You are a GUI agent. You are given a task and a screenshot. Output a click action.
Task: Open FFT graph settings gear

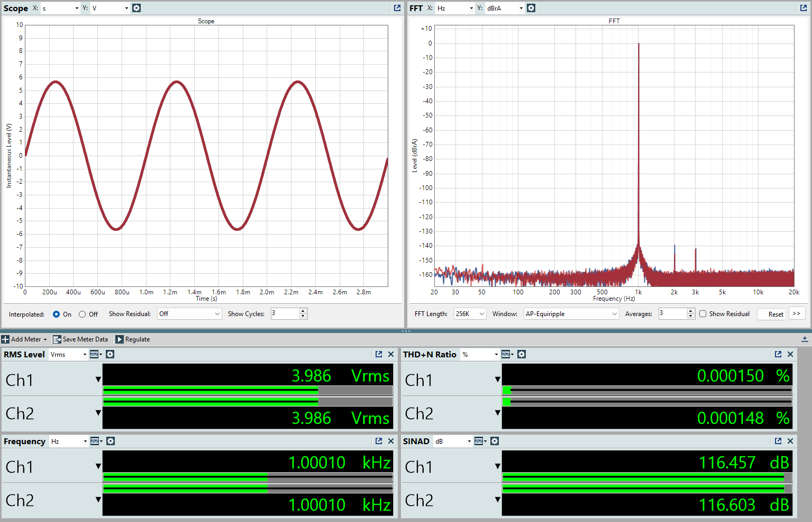click(531, 8)
